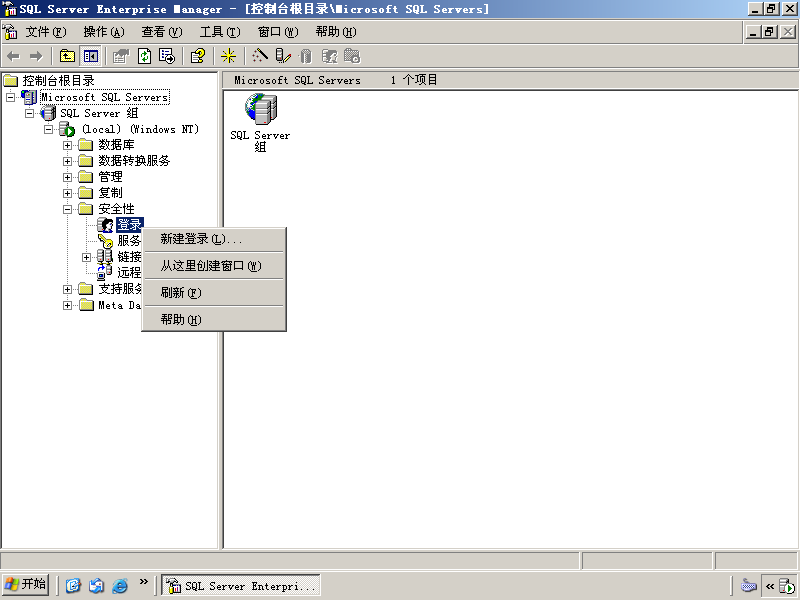Choose 新建登录(L)... from context menu

(x=214, y=239)
